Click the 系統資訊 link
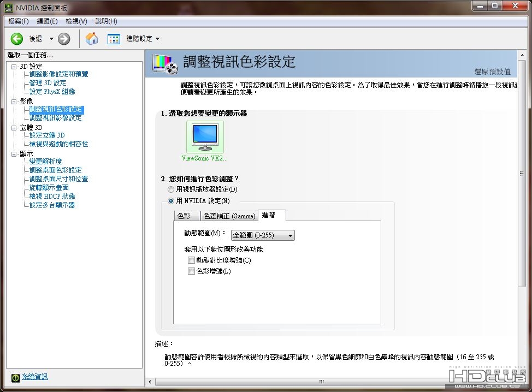Screen dimensions: 532x392 [x=34, y=377]
